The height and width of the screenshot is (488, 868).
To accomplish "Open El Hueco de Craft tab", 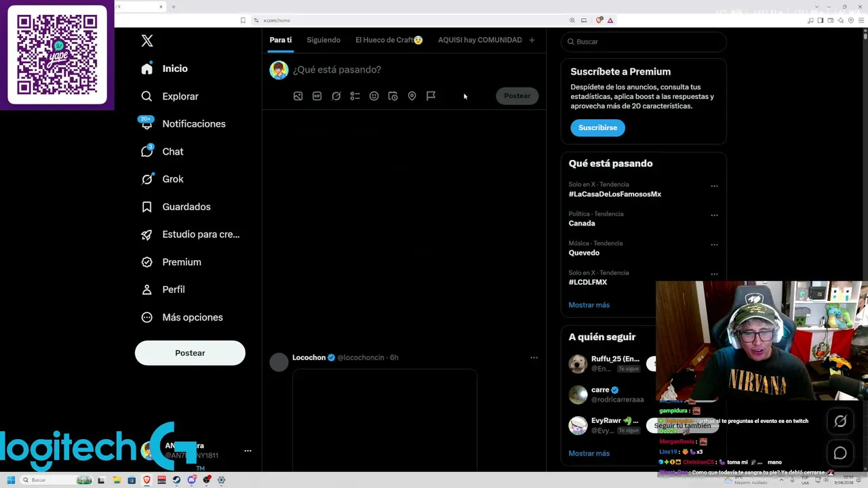I will [389, 40].
